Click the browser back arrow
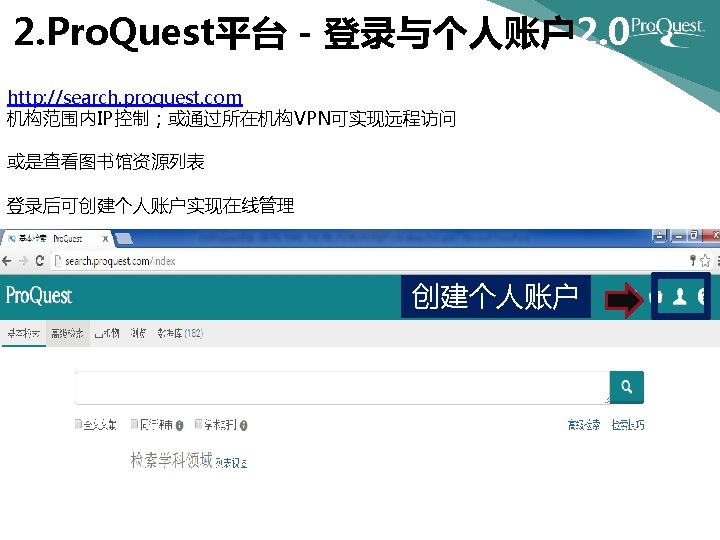Screen dimensions: 720x540 (7, 261)
